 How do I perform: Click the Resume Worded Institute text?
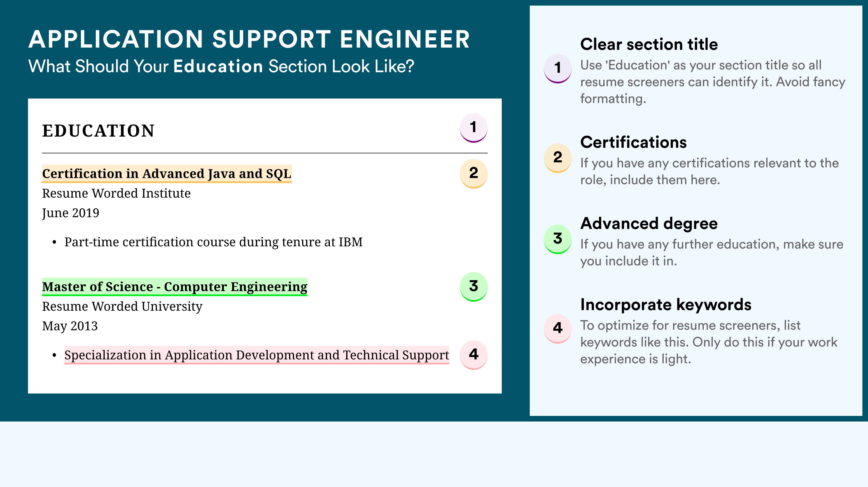pos(116,193)
